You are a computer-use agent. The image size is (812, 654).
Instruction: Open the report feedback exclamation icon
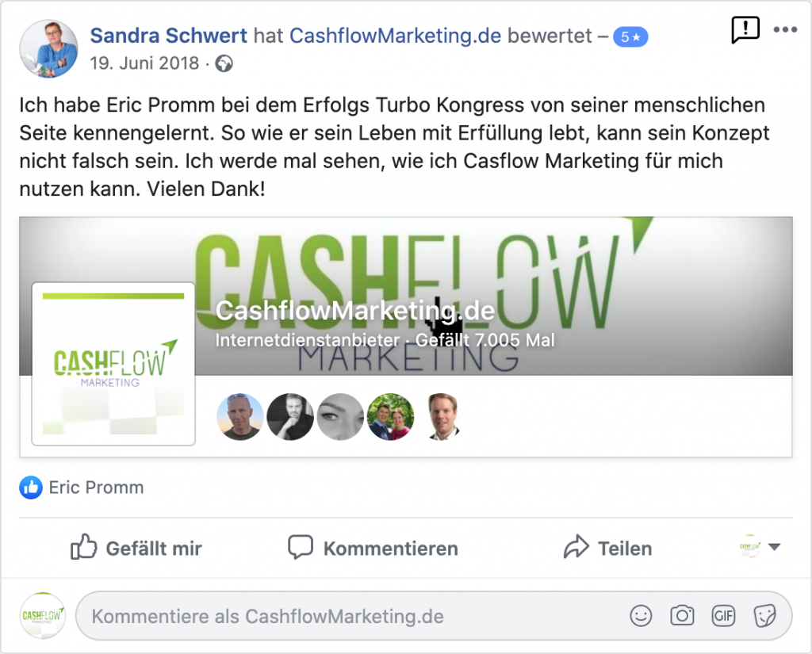tap(745, 29)
